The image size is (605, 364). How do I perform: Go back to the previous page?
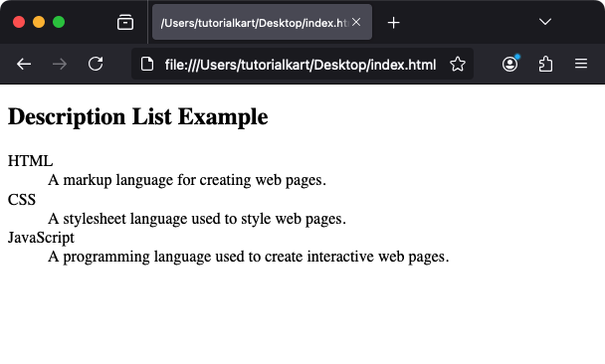pos(24,64)
